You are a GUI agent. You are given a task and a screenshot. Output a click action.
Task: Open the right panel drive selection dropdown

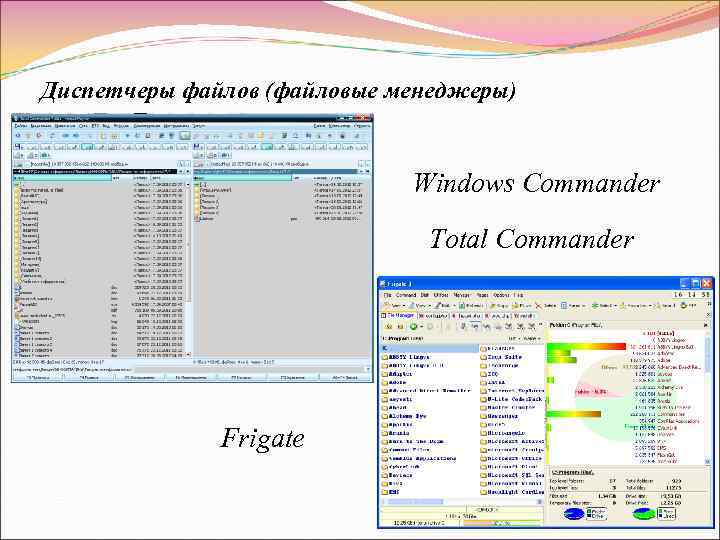(x=200, y=164)
